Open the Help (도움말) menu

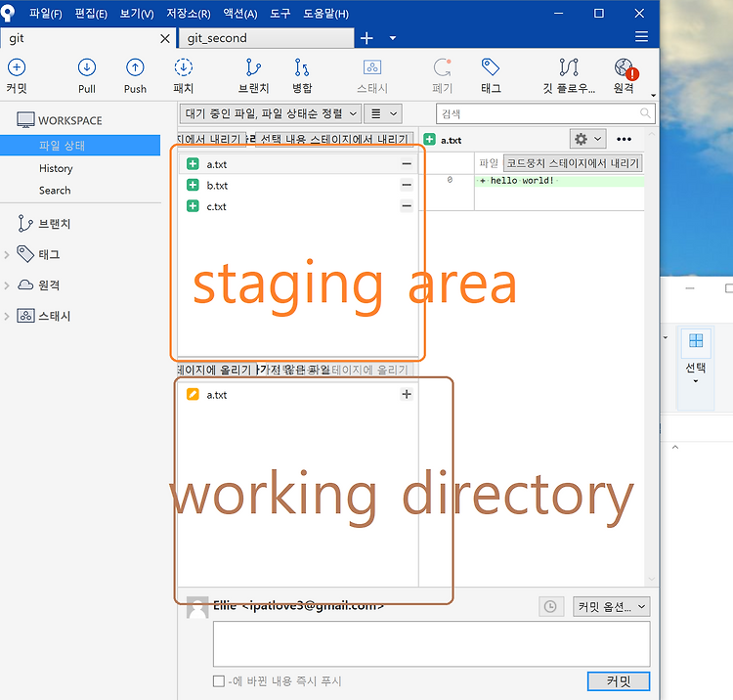pos(325,14)
